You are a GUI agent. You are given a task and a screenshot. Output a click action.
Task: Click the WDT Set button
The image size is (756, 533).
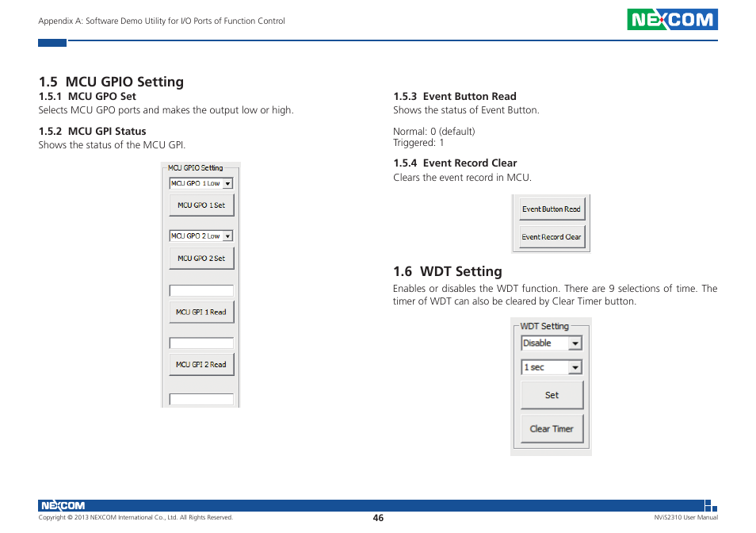coord(552,395)
